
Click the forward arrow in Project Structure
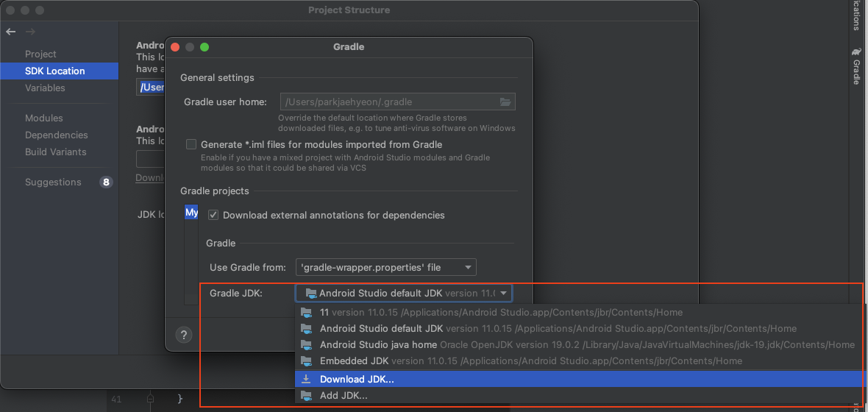coord(30,32)
